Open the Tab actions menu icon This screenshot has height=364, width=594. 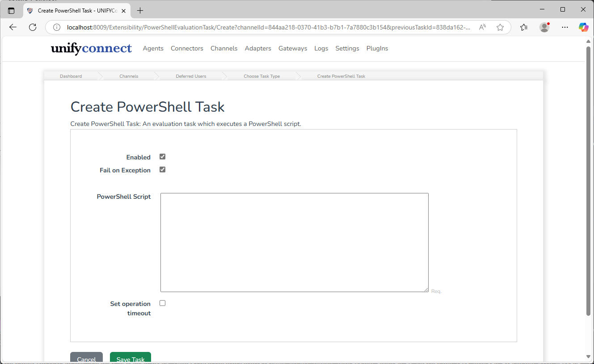click(11, 10)
